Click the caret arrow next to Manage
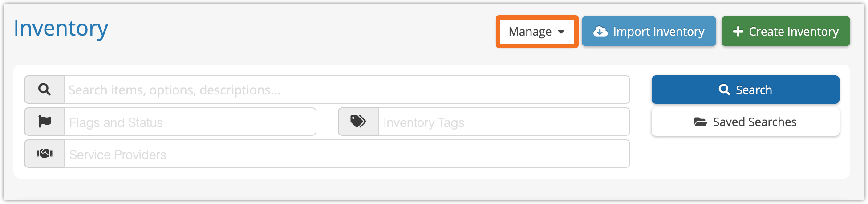 (561, 32)
